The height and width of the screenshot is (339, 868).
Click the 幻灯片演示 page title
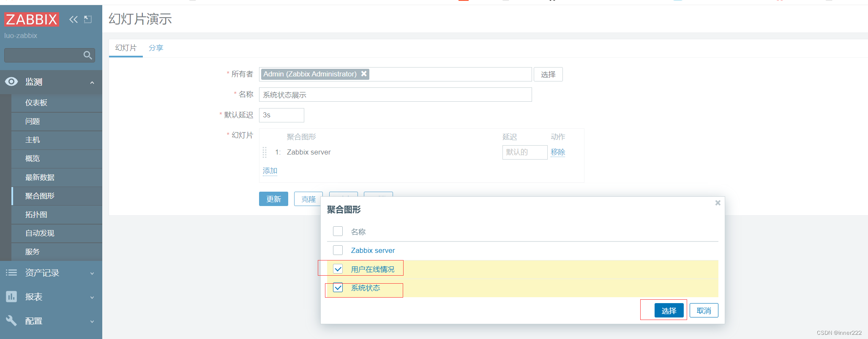click(140, 19)
